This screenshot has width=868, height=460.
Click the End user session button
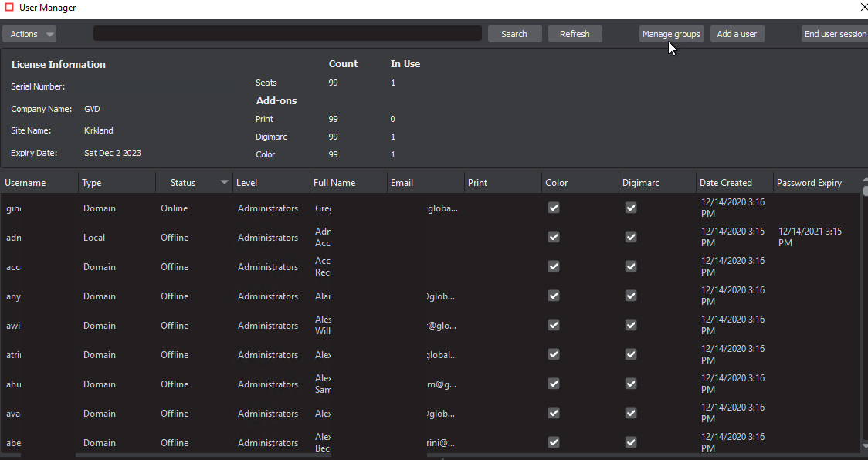[x=835, y=34]
